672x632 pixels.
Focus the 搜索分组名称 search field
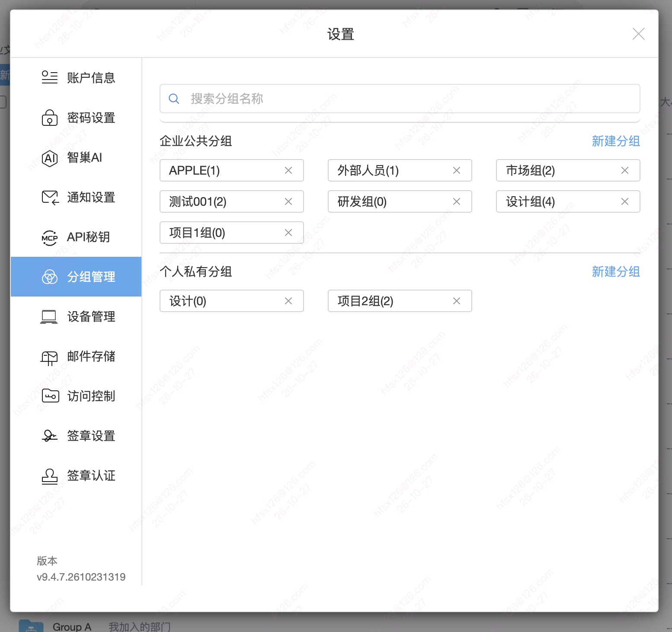400,99
